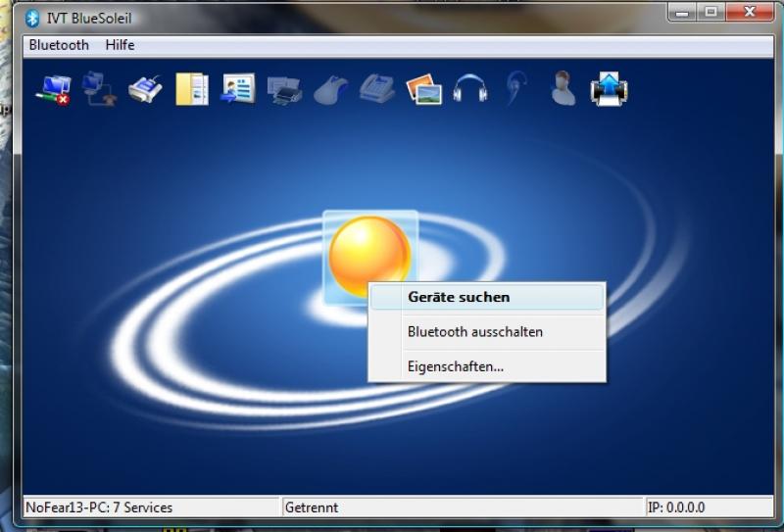
Task: Click the 'IVT BlueSoleil' window title
Action: coord(89,18)
